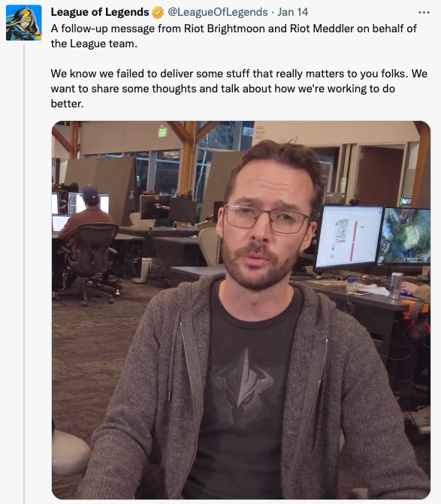Open the @LeagueOfLegends handle

coord(218,12)
